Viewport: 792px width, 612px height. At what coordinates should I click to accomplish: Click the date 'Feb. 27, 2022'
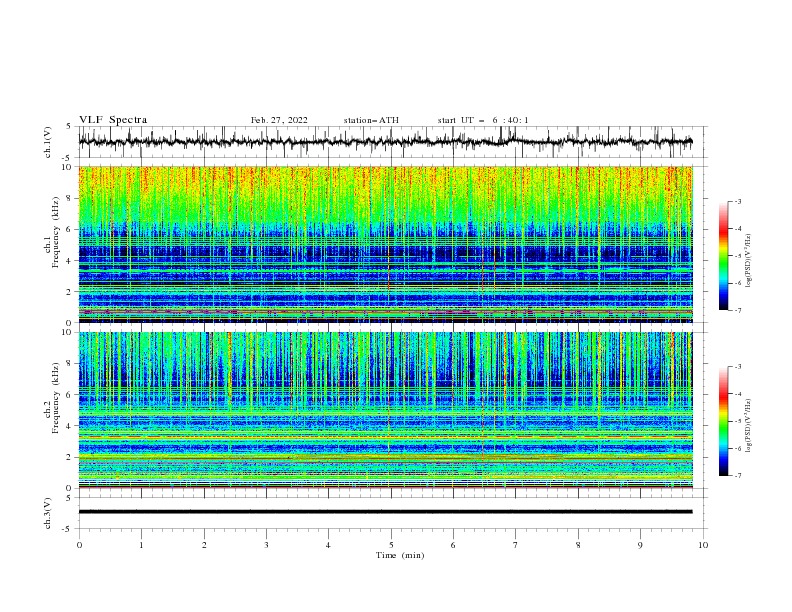tap(279, 120)
